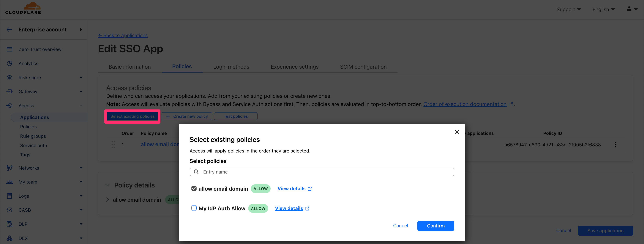The width and height of the screenshot is (644, 244).
Task: Click the Gateway sidebar icon
Action: click(10, 91)
